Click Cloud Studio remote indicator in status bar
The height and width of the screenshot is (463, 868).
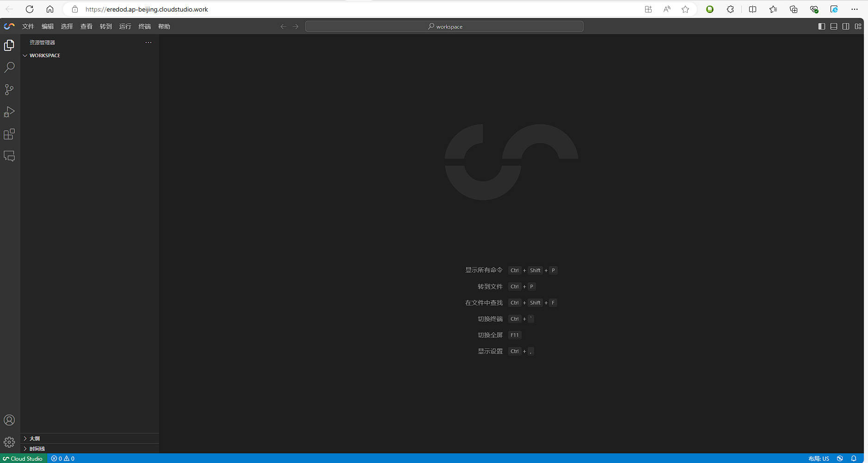tap(23, 458)
